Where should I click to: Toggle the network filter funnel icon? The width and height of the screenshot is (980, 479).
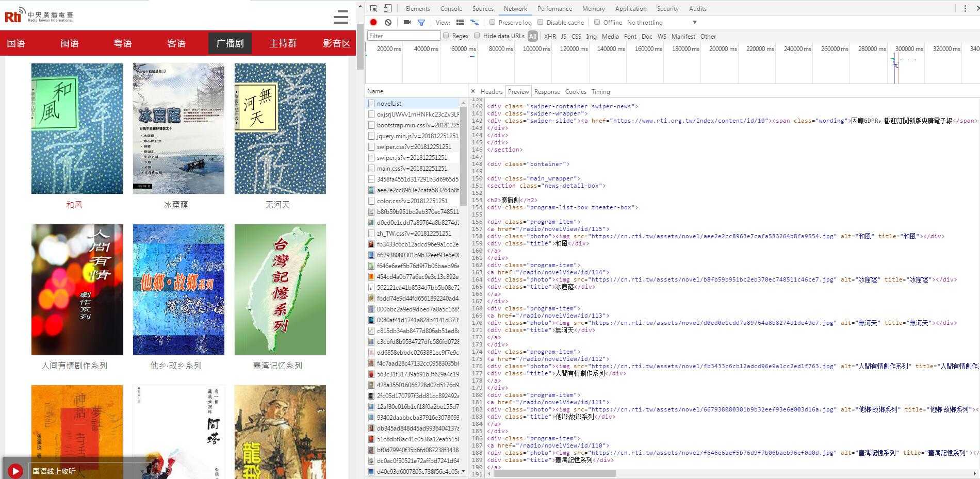click(421, 22)
